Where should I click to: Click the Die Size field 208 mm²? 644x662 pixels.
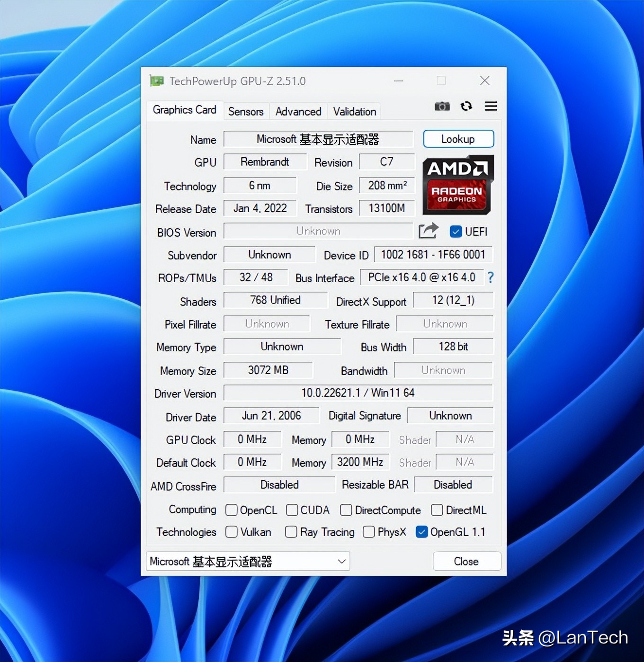pyautogui.click(x=387, y=185)
